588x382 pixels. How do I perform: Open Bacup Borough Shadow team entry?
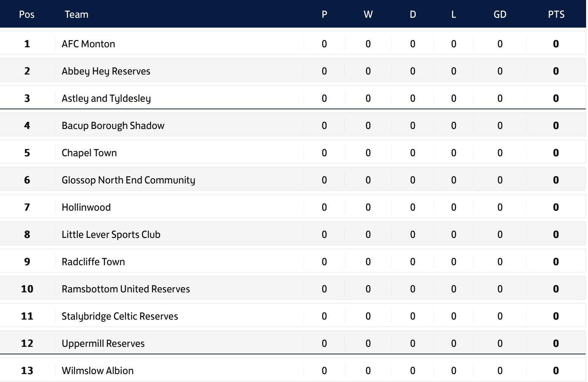coord(113,126)
